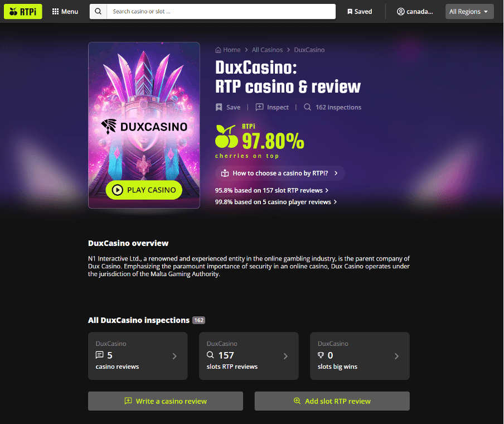Viewport: 504px width, 424px height.
Task: Open the 157 slots RTP reviews card
Action: click(x=249, y=356)
